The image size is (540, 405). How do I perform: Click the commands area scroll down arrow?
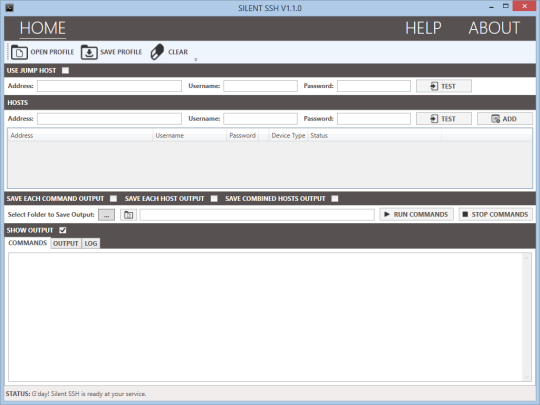[x=526, y=377]
